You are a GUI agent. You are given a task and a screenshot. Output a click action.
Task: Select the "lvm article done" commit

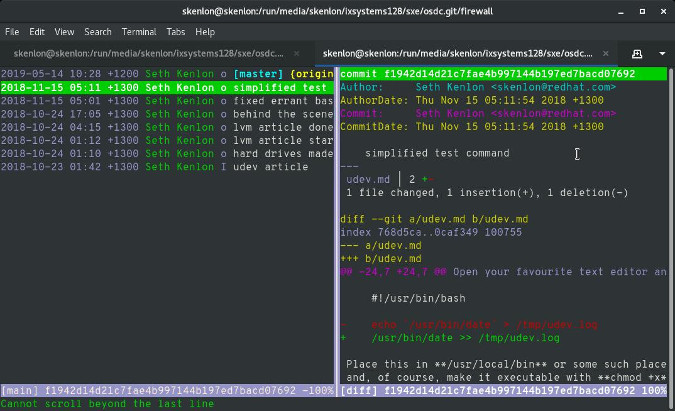(x=165, y=126)
